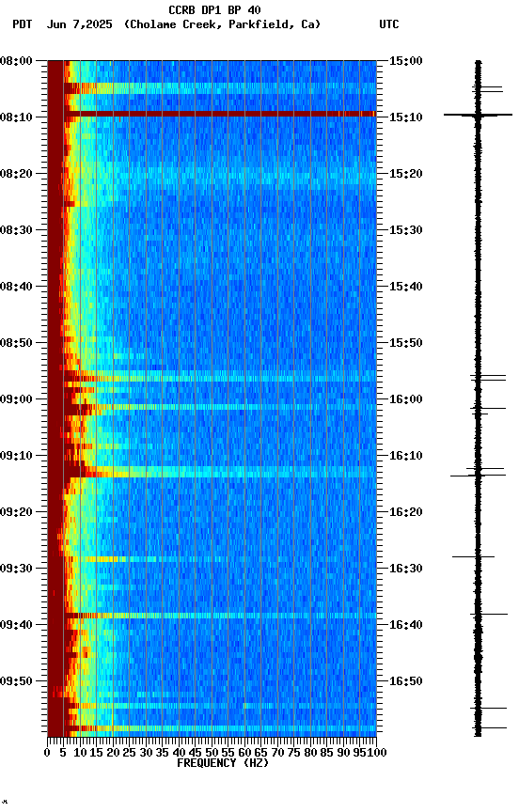Click the '70' frequency axis tick label

[277, 753]
